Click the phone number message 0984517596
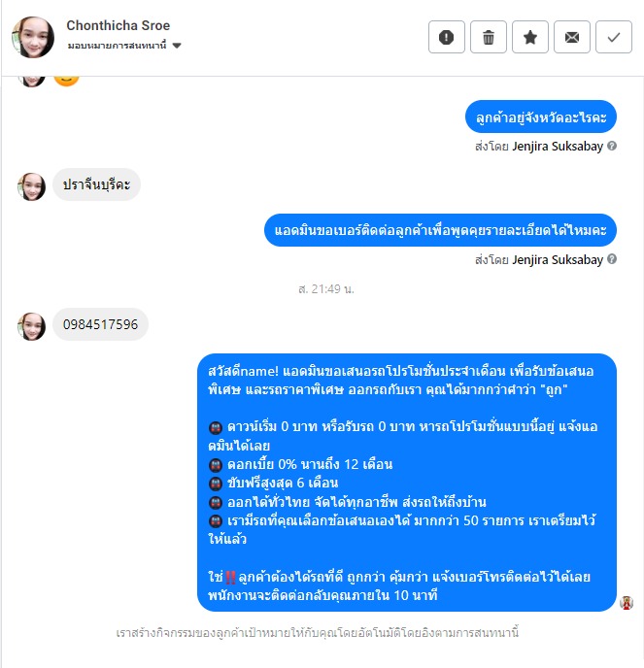The image size is (644, 668). tap(101, 324)
